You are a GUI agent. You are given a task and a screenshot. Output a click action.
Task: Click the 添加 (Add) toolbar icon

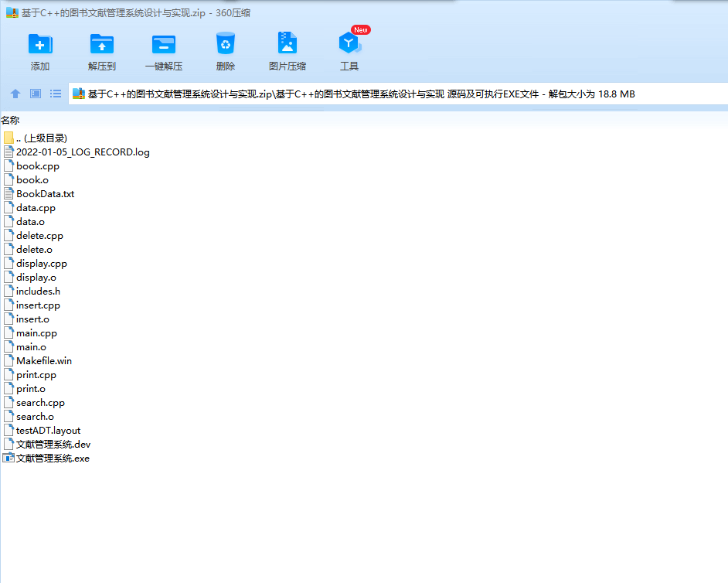click(40, 44)
